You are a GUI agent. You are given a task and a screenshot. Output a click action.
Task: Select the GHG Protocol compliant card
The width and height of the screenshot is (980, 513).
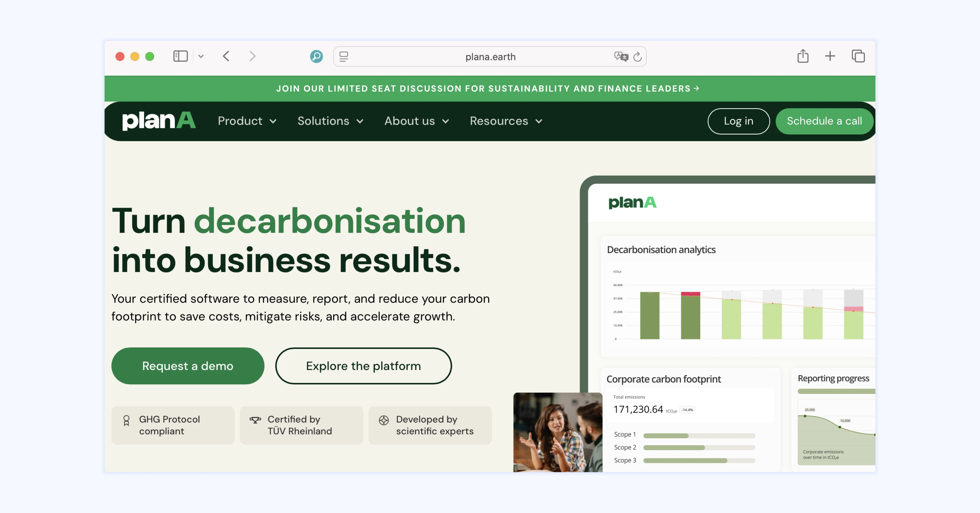point(173,425)
